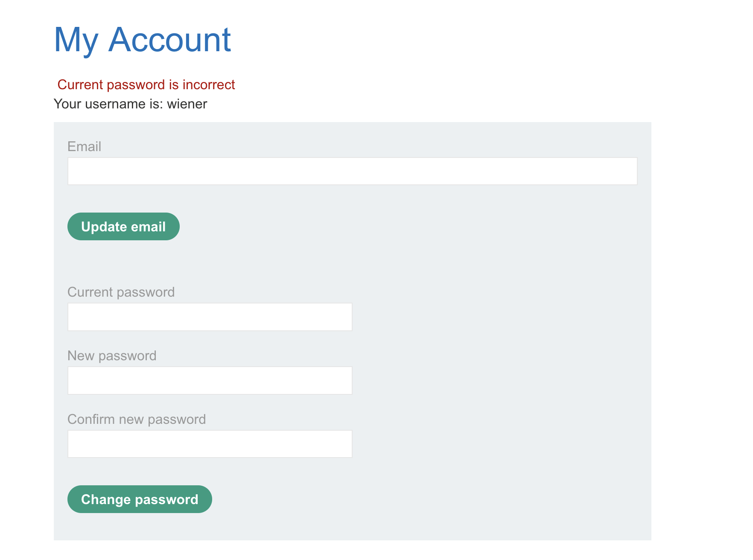Click the Email field label
The height and width of the screenshot is (560, 753).
[x=84, y=146]
